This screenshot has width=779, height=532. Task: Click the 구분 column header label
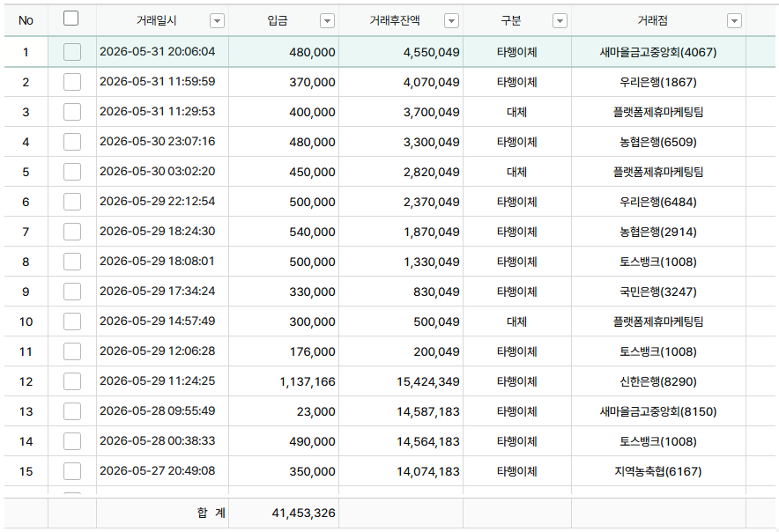tap(511, 20)
